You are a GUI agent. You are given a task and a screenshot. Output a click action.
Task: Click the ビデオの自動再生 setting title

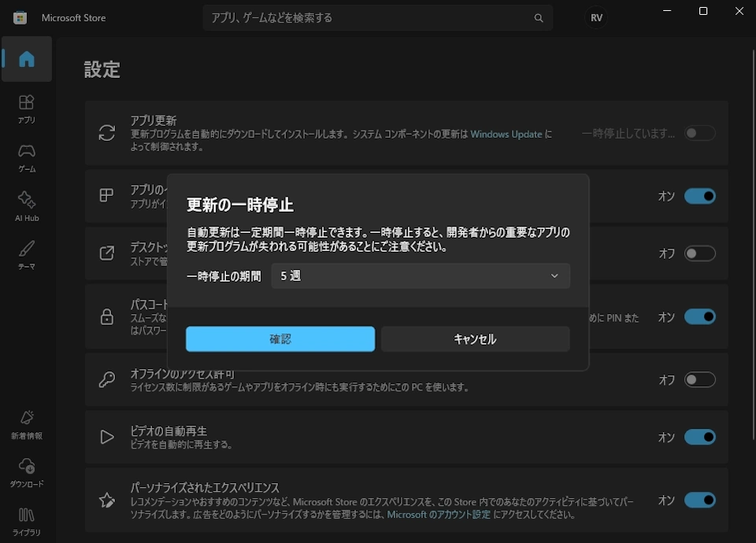(x=169, y=430)
